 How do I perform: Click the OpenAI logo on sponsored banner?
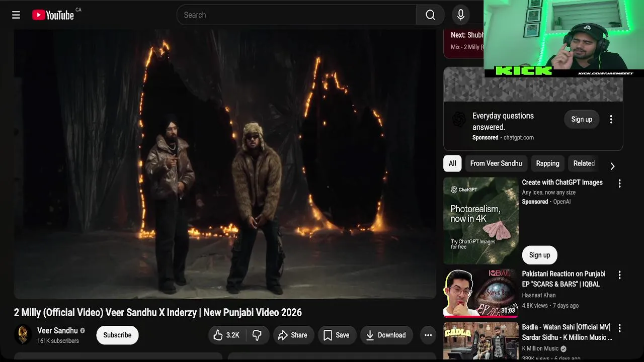(458, 120)
